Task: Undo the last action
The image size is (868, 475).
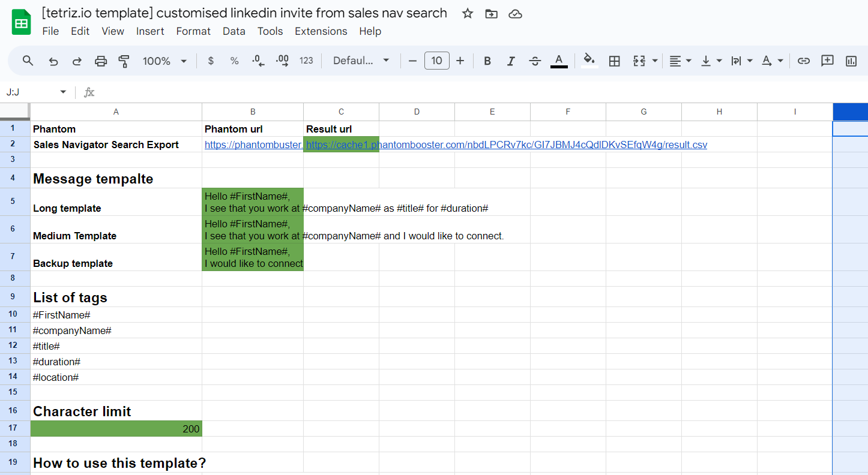Action: [53, 61]
